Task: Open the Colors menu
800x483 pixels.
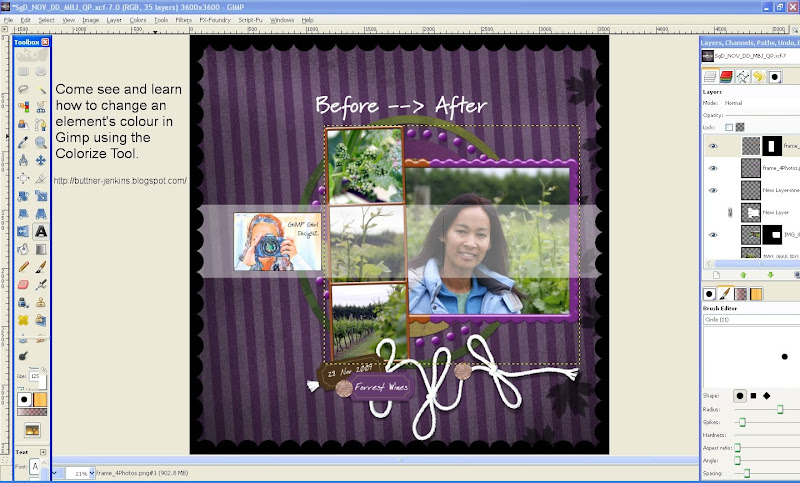Action: 138,20
